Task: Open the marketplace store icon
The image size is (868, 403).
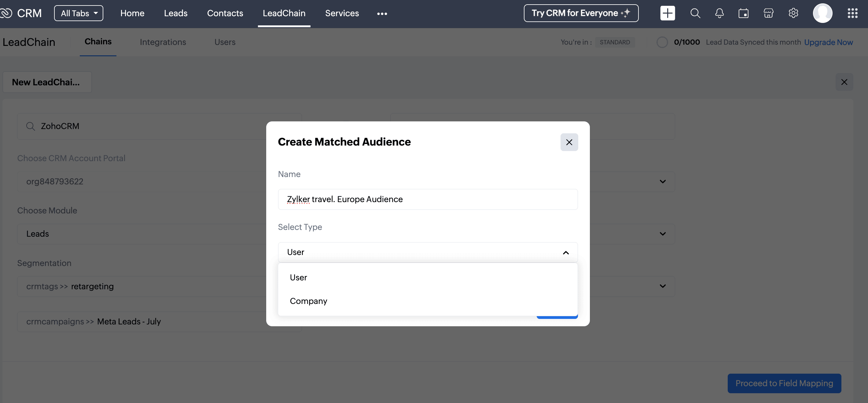Action: pos(768,13)
